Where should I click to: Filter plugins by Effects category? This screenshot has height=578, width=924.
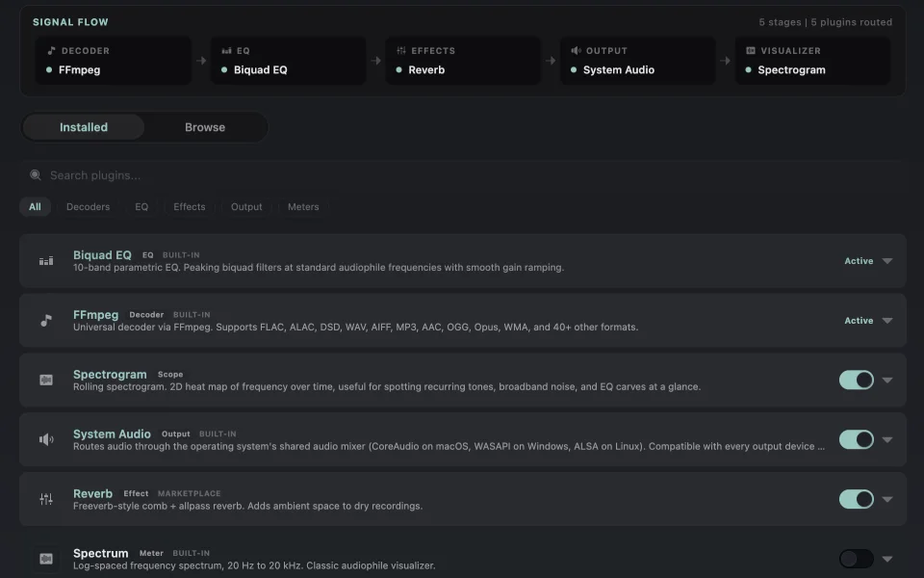(x=190, y=207)
